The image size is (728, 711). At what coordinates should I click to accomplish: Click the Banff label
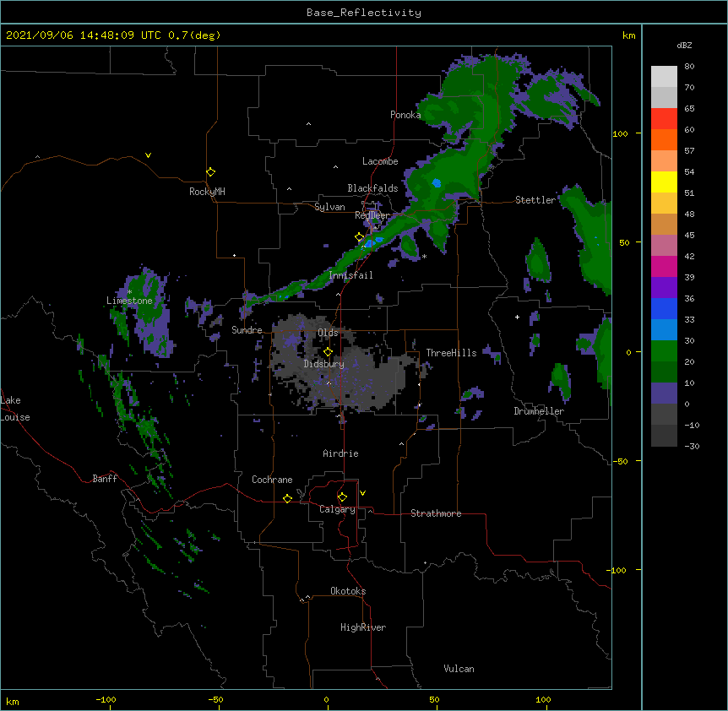(x=105, y=479)
